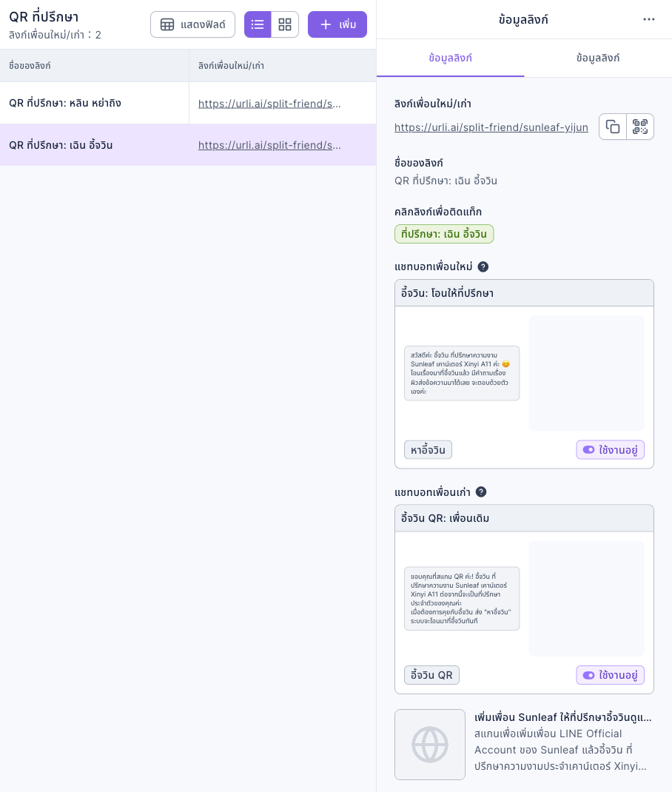Image resolution: width=672 pixels, height=792 pixels.
Task: Click the ลิงก์เพื่อนใหม่/เก่า column header
Action: [x=283, y=66]
